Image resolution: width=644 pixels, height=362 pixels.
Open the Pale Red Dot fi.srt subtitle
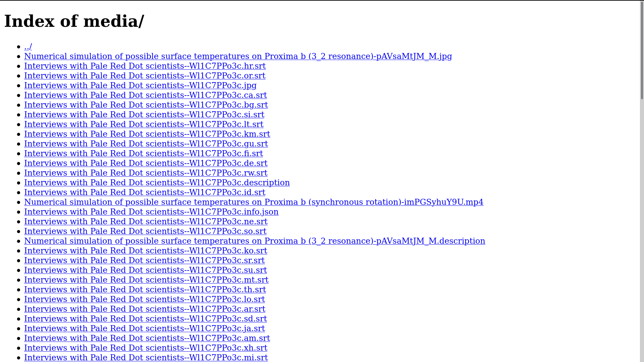(144, 154)
